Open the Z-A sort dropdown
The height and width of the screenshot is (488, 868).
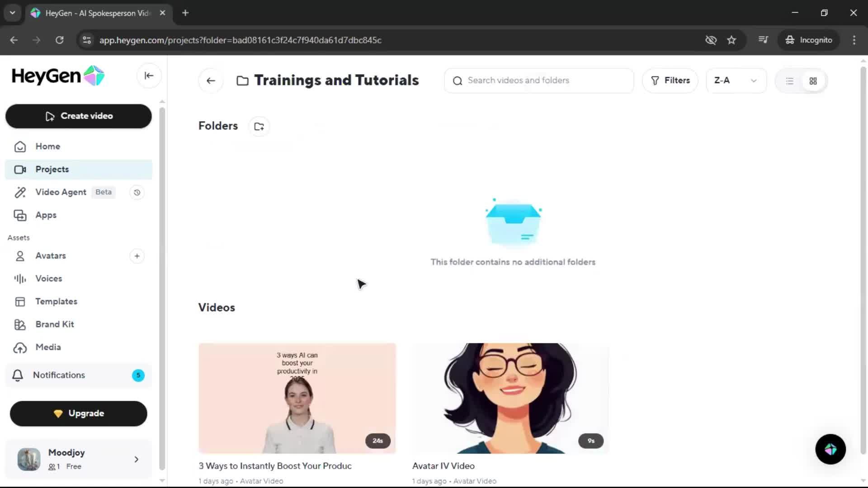pyautogui.click(x=736, y=81)
